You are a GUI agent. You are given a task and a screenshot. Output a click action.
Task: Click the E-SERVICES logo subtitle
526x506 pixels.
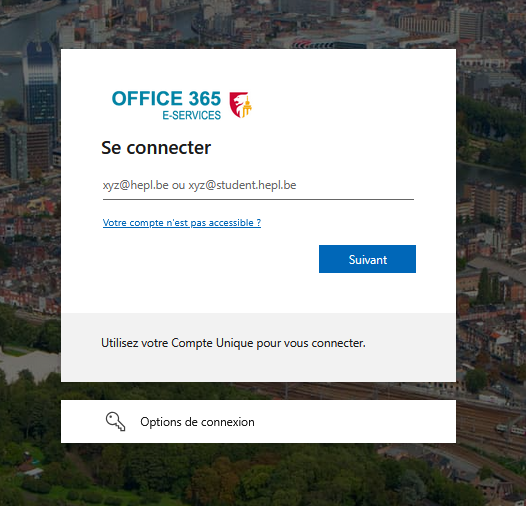pyautogui.click(x=192, y=115)
